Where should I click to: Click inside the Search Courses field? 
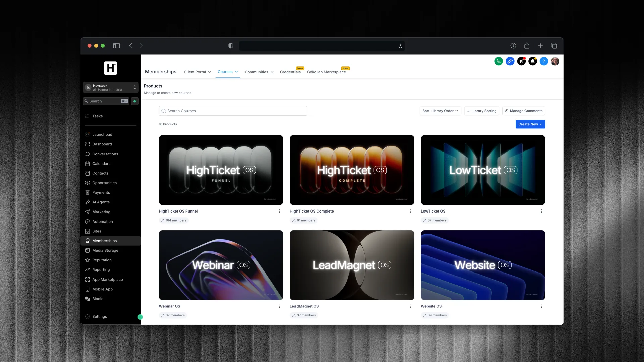pyautogui.click(x=233, y=111)
